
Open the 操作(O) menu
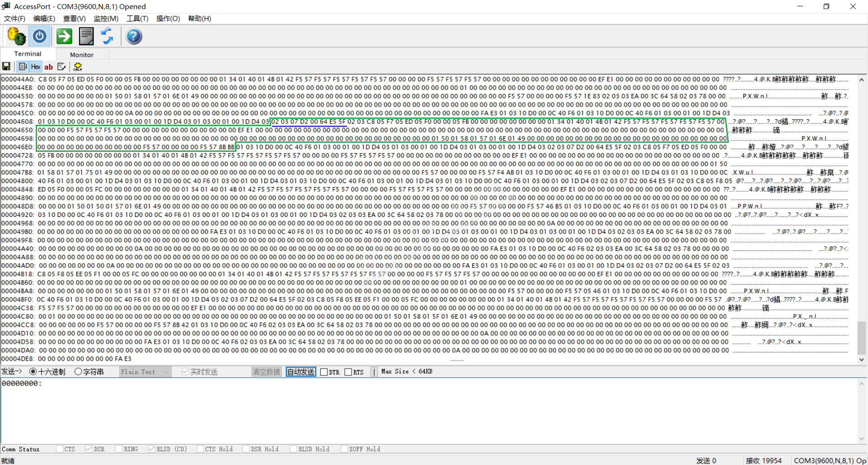tap(168, 19)
